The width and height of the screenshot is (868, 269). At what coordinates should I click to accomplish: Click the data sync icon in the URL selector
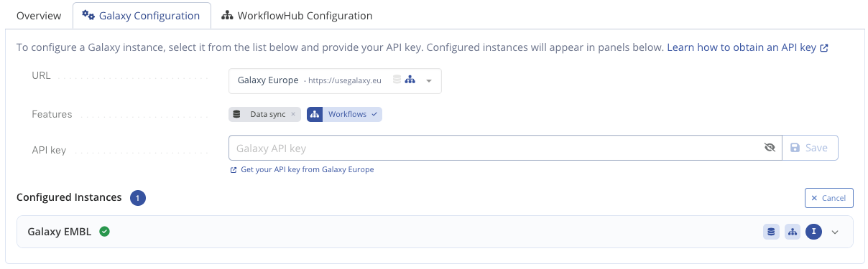pyautogui.click(x=397, y=80)
